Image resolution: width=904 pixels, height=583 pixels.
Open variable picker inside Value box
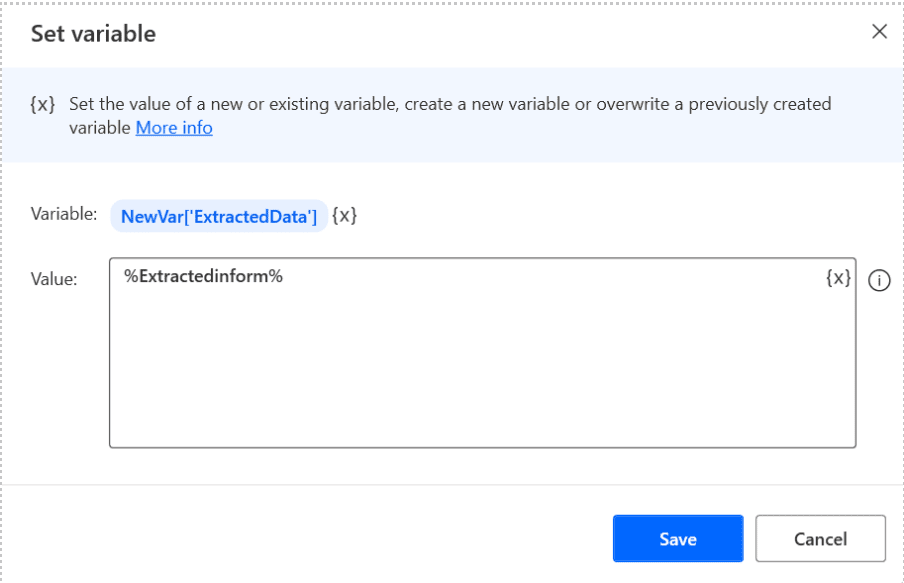point(838,278)
